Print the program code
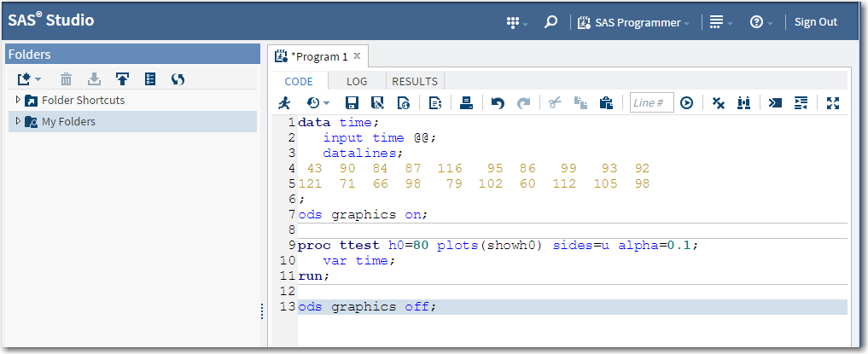The image size is (868, 354). 467,103
